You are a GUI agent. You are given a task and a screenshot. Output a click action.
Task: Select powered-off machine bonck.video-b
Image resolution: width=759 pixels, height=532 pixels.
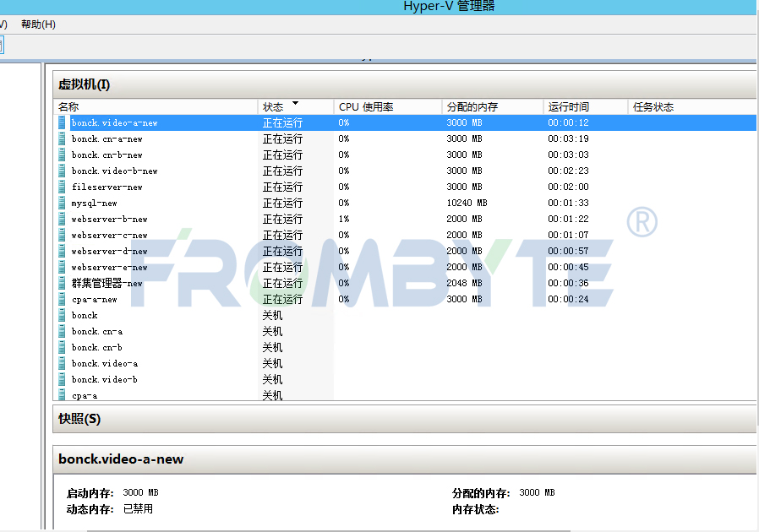click(x=105, y=379)
